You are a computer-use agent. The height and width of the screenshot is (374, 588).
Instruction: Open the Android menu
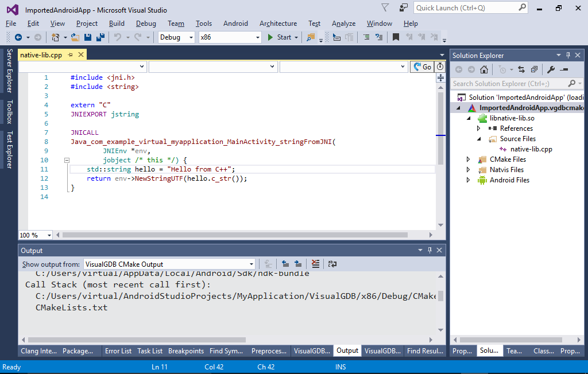235,24
